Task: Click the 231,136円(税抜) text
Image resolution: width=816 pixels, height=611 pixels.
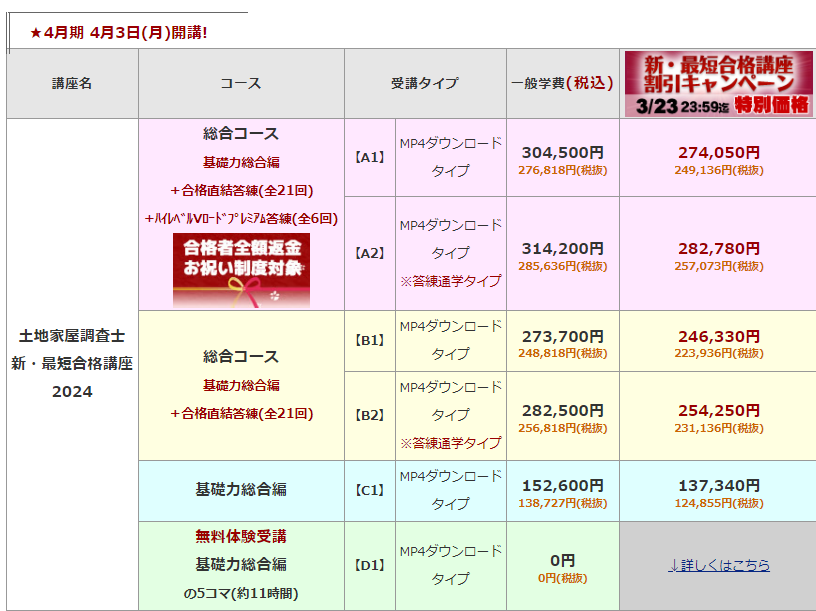Action: pos(719,428)
